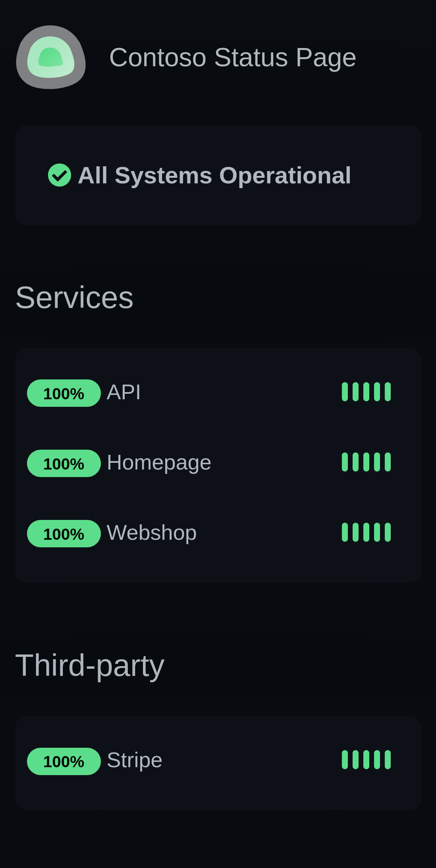436x868 pixels.
Task: Click the 100% badge next to API
Action: point(64,393)
